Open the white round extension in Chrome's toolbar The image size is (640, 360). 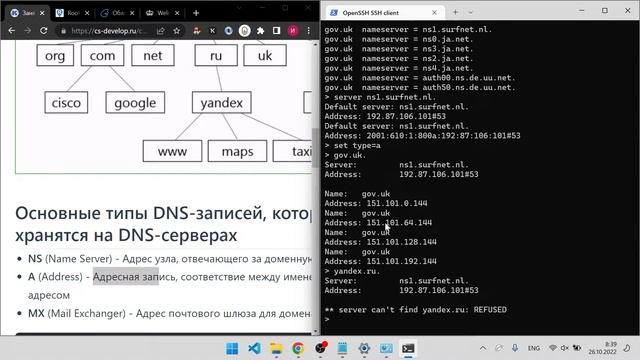tap(244, 31)
